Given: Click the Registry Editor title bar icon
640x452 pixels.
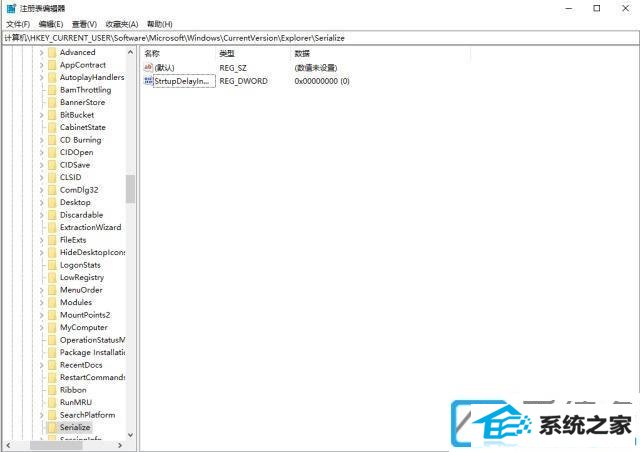Looking at the screenshot, I should 11,8.
